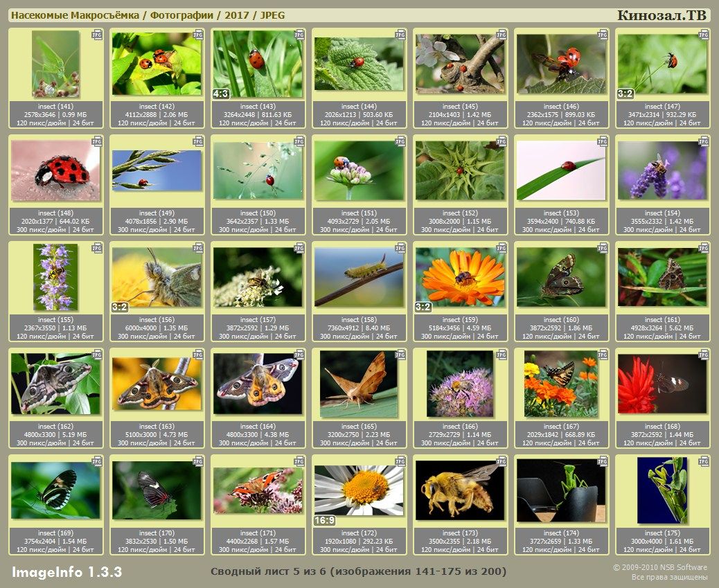Open the caterpillar thumbnail insect (158)

pyautogui.click(x=359, y=277)
